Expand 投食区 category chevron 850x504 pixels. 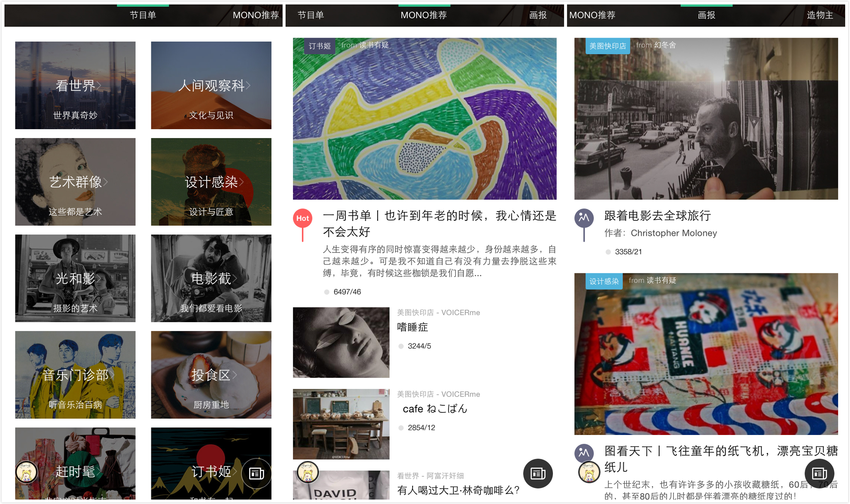[x=235, y=375]
